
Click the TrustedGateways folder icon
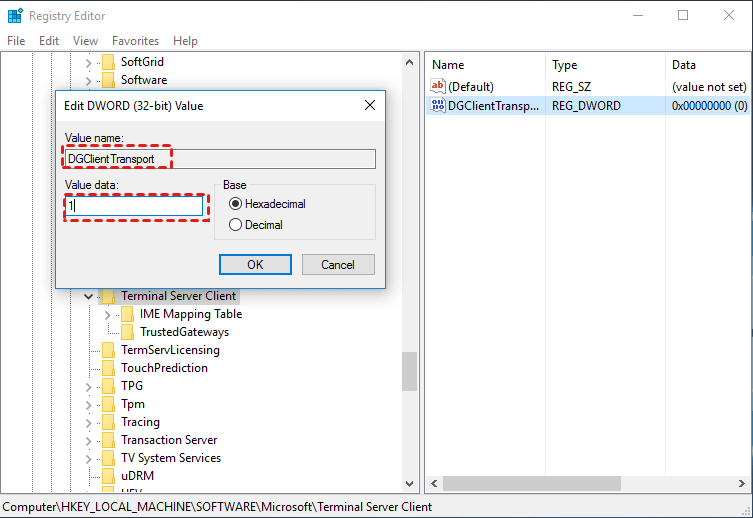pyautogui.click(x=127, y=332)
